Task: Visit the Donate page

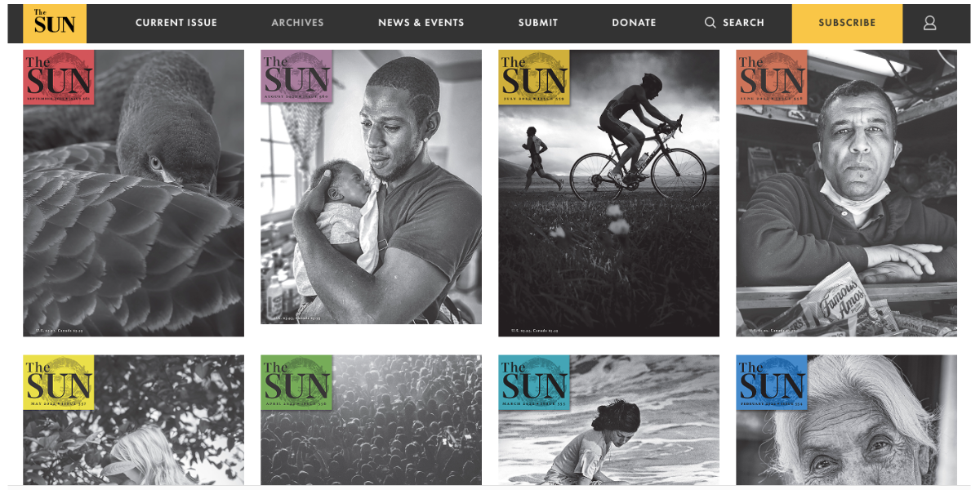Action: click(x=634, y=23)
